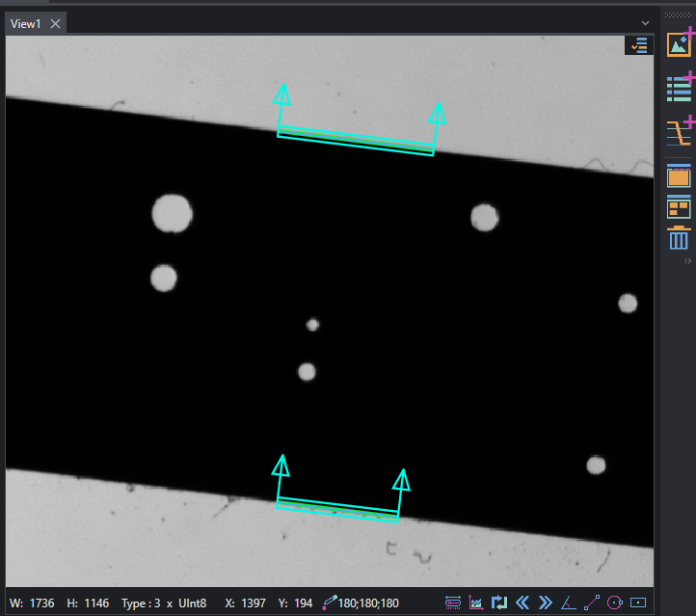
Task: Click the upper cyan edge-detection ROI
Action: 356,141
